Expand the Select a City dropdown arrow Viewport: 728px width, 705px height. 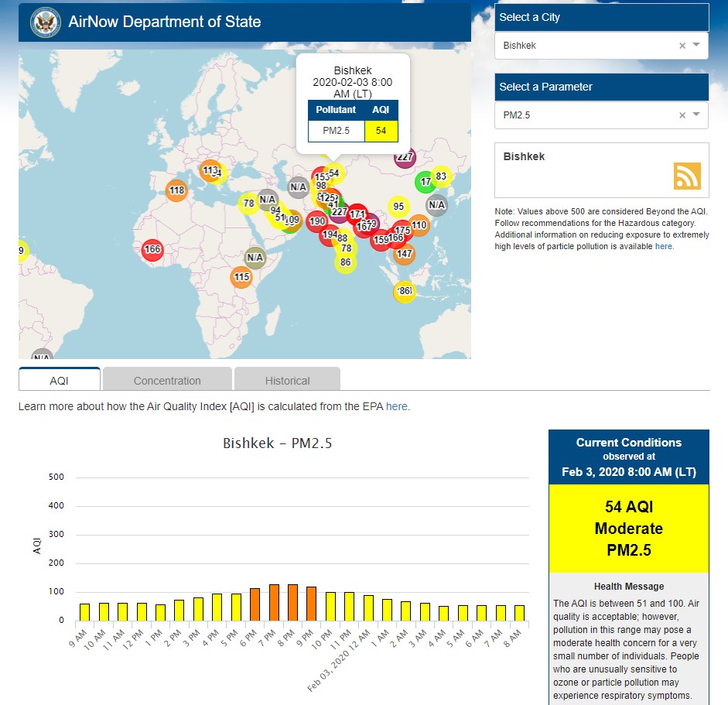[696, 46]
